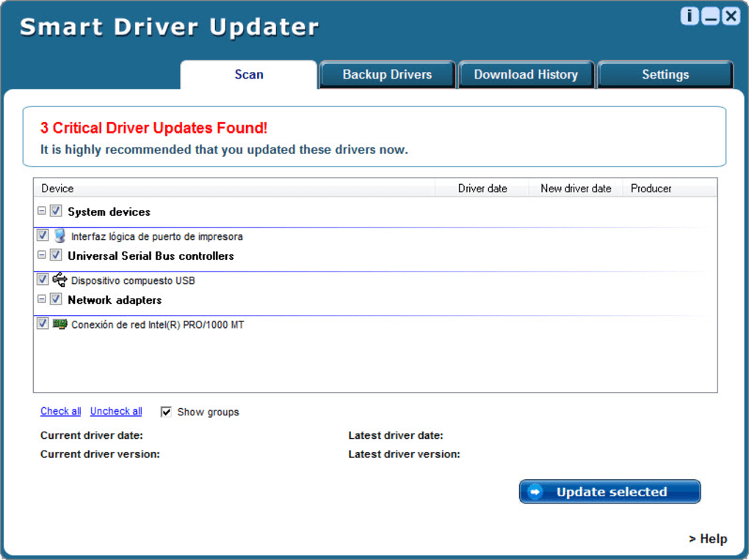Click the printer port device icon
Screen dimensions: 749x560
pos(59,236)
